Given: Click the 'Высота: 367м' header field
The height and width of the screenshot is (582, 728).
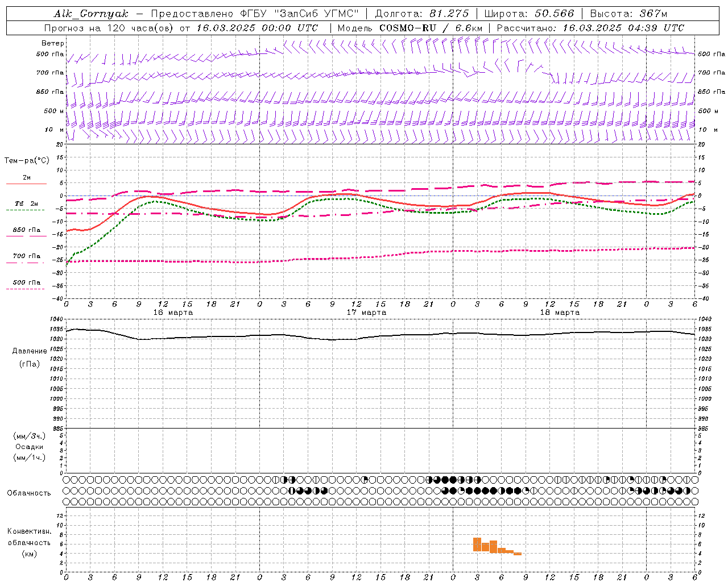Looking at the screenshot, I should tap(628, 14).
